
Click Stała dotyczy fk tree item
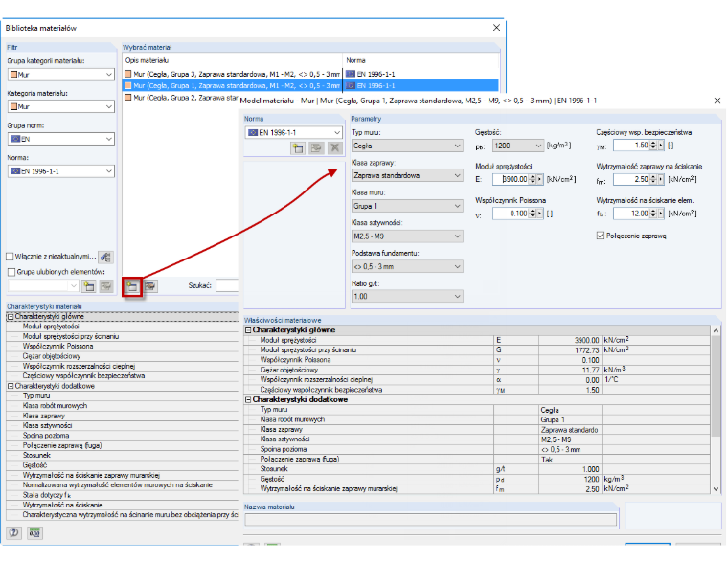click(46, 495)
